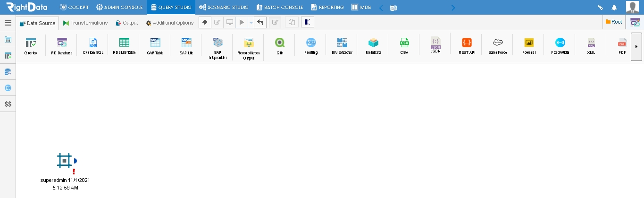Add a CSV file source

[x=404, y=46]
